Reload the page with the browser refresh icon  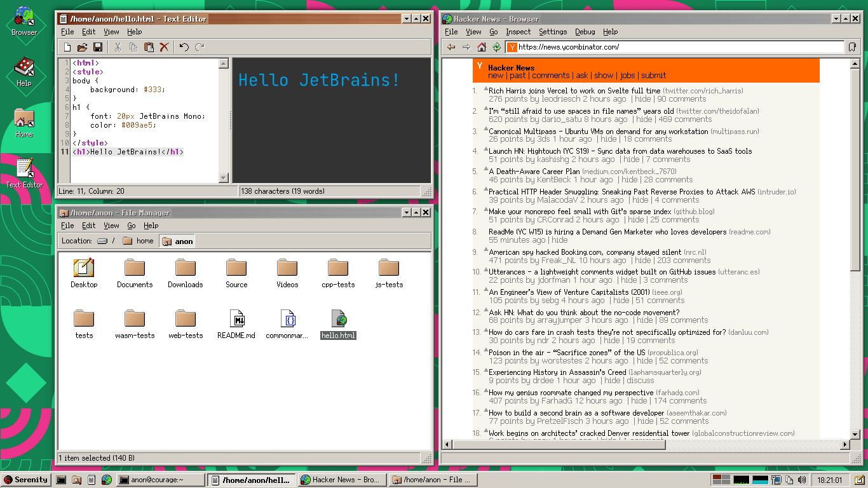(x=497, y=47)
